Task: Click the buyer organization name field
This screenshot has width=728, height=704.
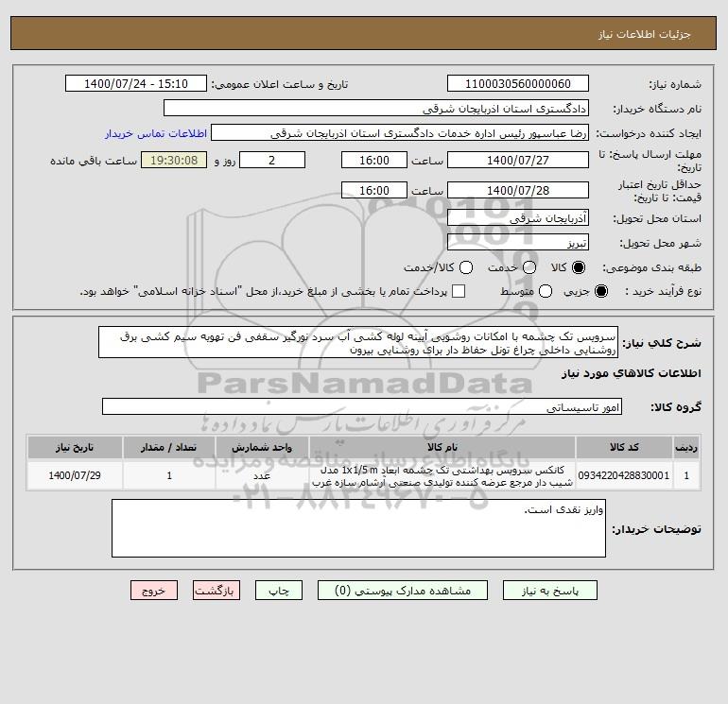Action: (376, 108)
